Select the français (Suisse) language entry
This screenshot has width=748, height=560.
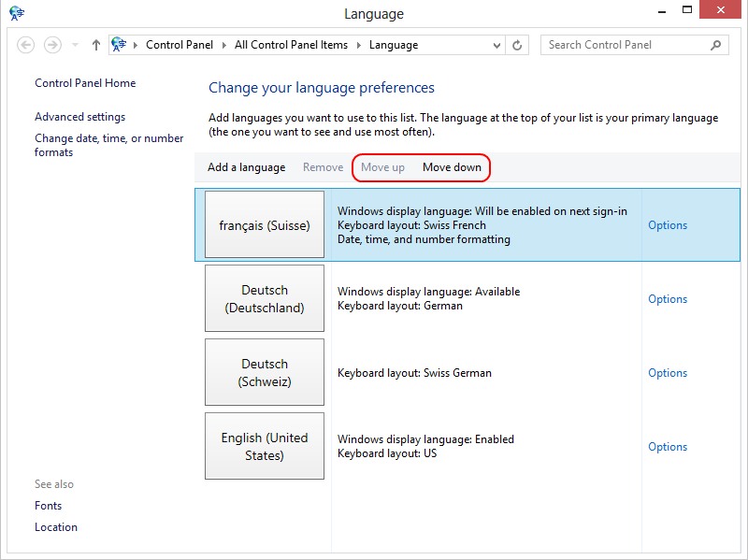(265, 225)
